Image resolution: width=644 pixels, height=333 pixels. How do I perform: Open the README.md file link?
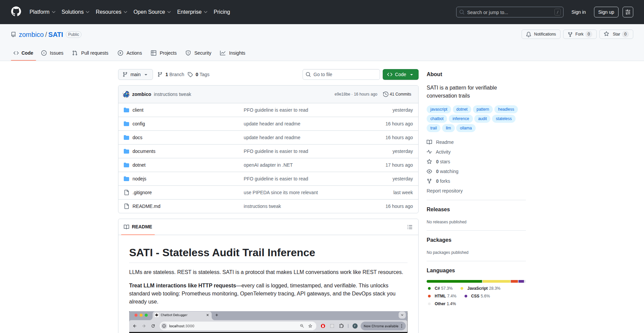(146, 206)
